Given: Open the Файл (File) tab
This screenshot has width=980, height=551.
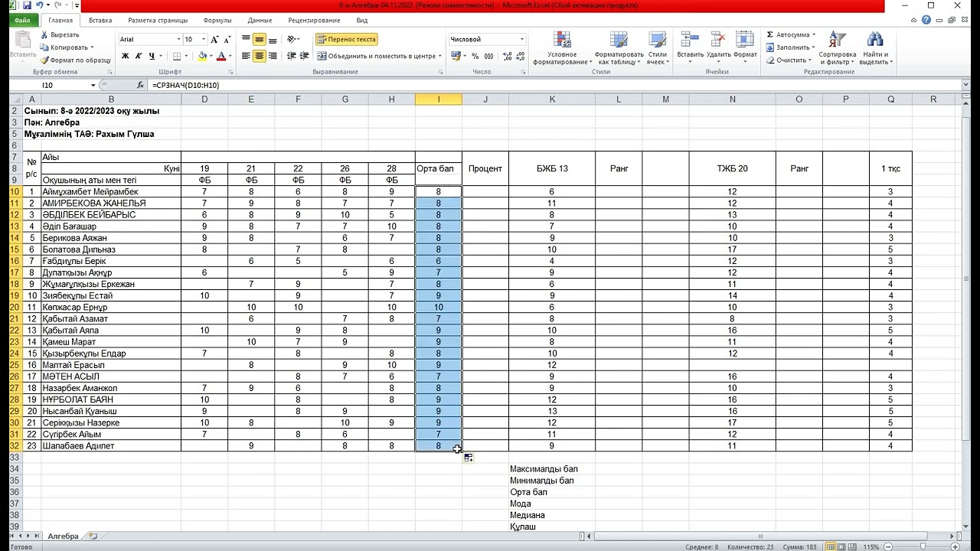Looking at the screenshot, I should coord(22,20).
